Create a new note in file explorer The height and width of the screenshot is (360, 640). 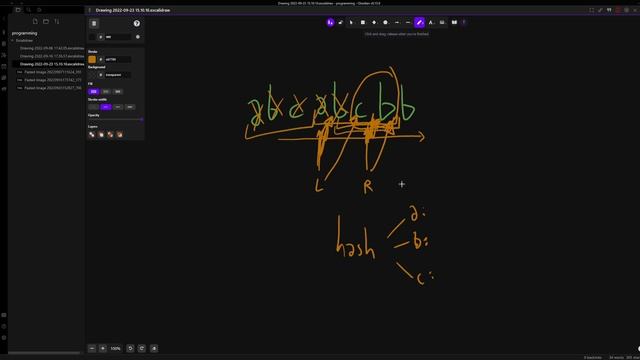(x=35, y=21)
